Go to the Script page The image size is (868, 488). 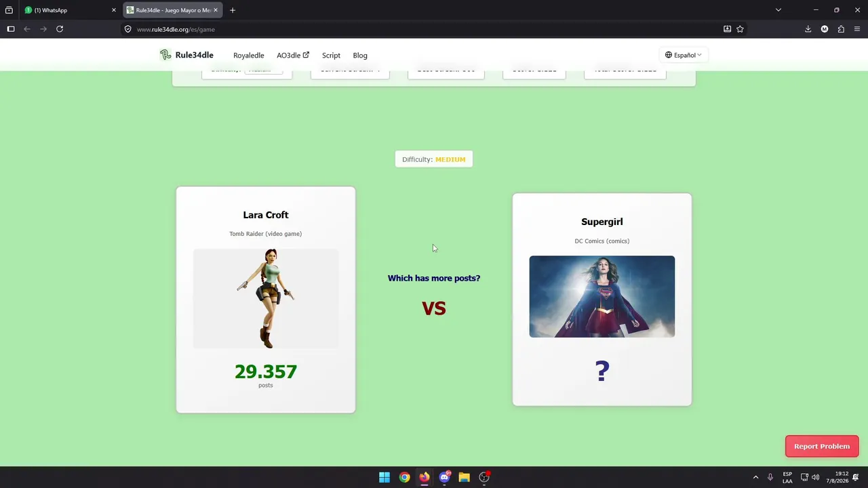331,56
